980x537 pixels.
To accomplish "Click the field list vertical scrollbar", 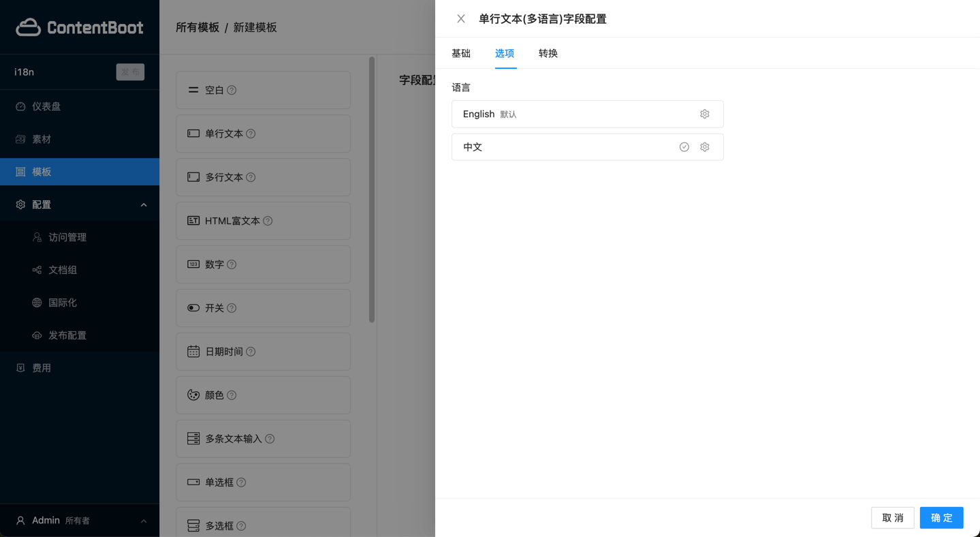I will [372, 189].
